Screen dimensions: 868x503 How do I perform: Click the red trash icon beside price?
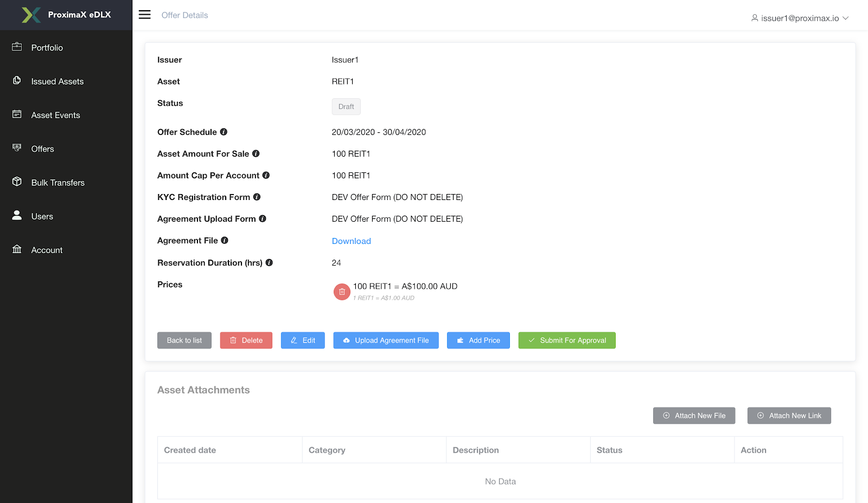pyautogui.click(x=342, y=292)
